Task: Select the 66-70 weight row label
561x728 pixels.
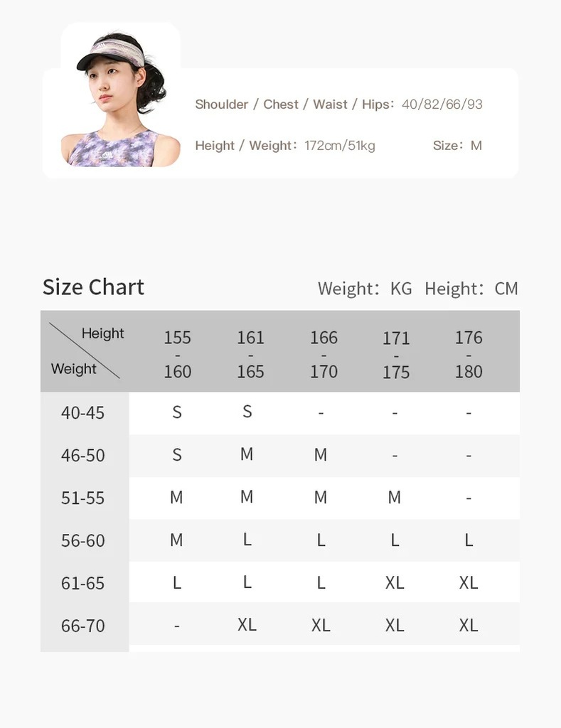Action: [x=83, y=626]
